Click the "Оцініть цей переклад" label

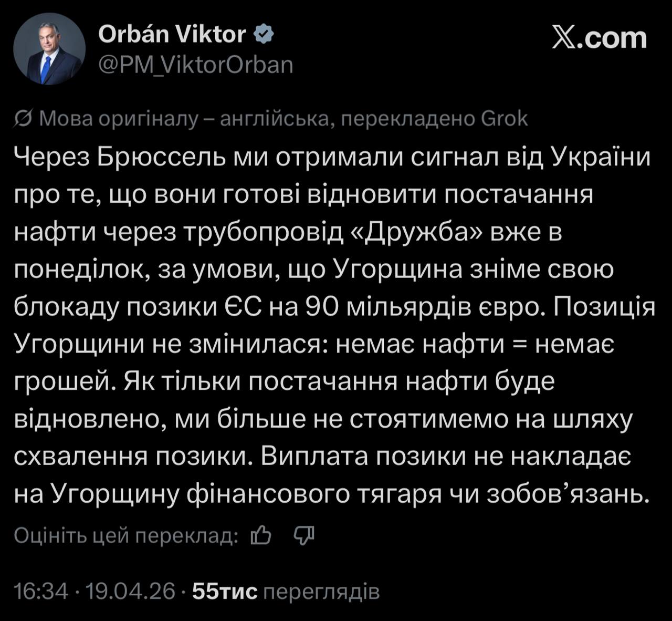click(126, 535)
